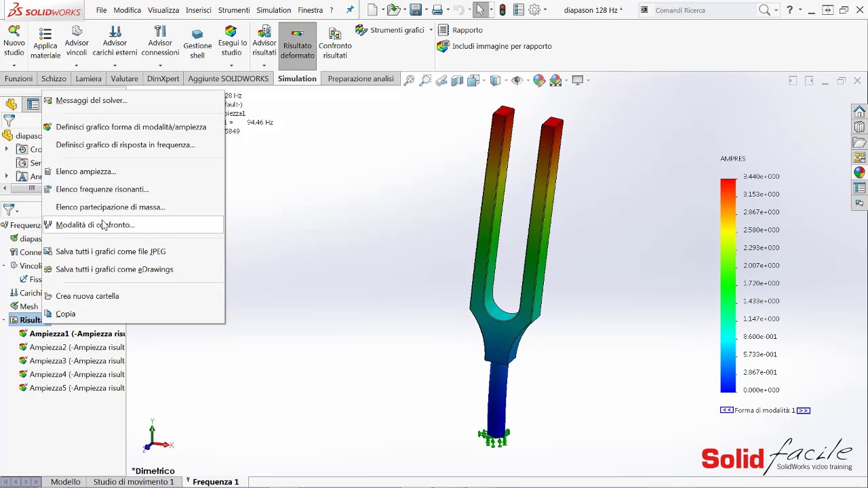Click Includi immagine per rapporto
This screenshot has width=868, height=488.
[x=494, y=46]
